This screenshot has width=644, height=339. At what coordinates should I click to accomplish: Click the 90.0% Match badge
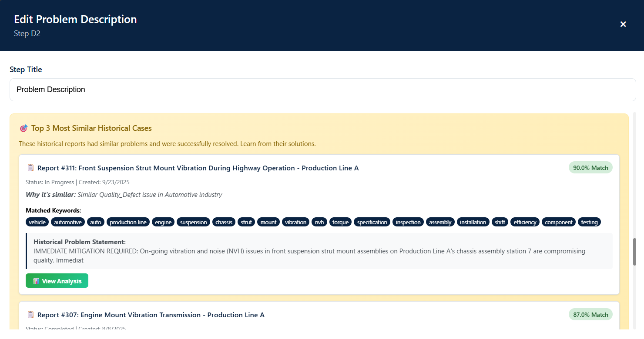pyautogui.click(x=590, y=168)
